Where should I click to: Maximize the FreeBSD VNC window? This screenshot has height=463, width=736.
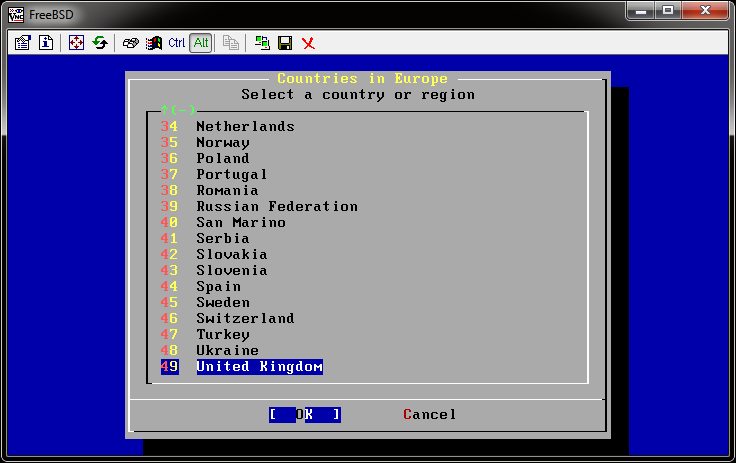(x=668, y=10)
